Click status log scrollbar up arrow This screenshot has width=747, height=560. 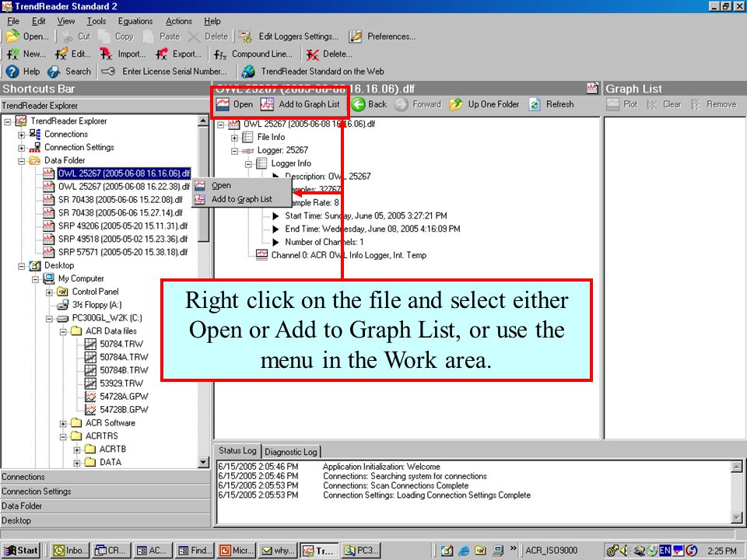click(737, 467)
